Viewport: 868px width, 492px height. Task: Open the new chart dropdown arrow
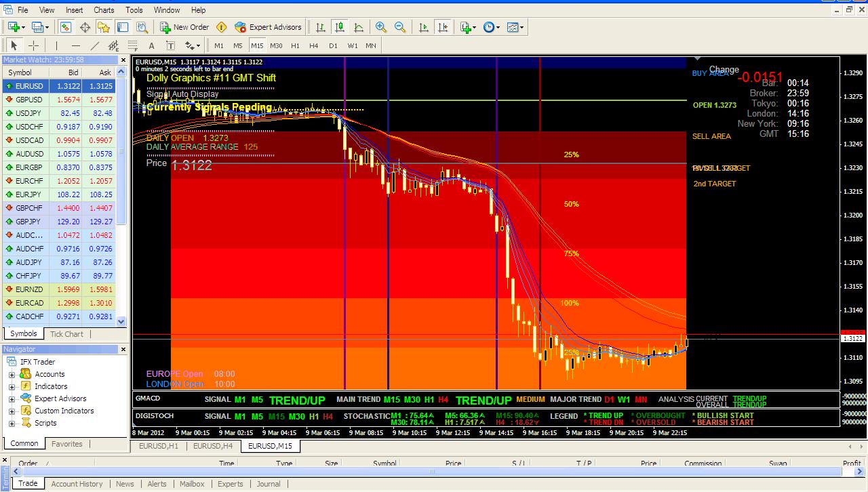(24, 27)
